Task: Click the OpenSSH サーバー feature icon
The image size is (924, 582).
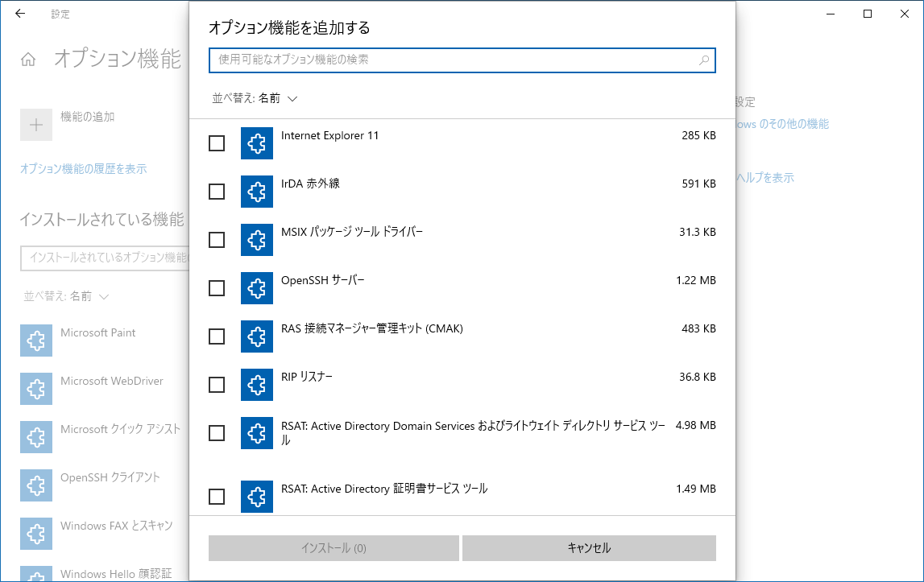Action: pos(256,288)
